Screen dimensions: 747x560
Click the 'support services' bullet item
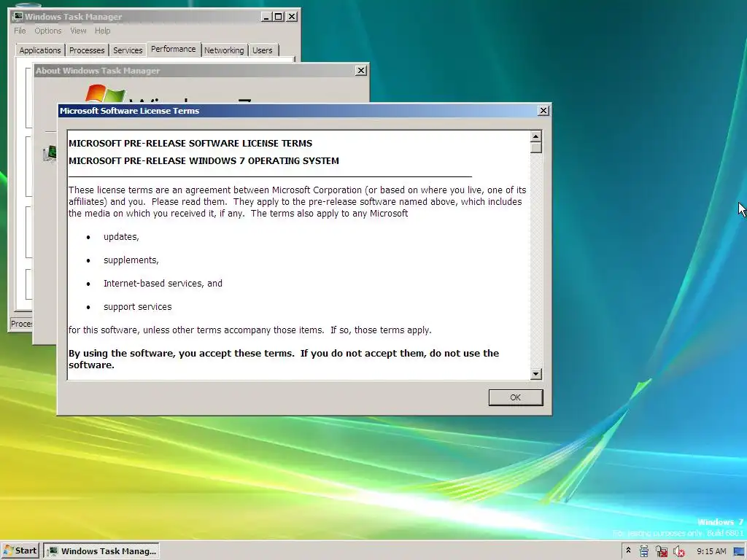coord(138,307)
